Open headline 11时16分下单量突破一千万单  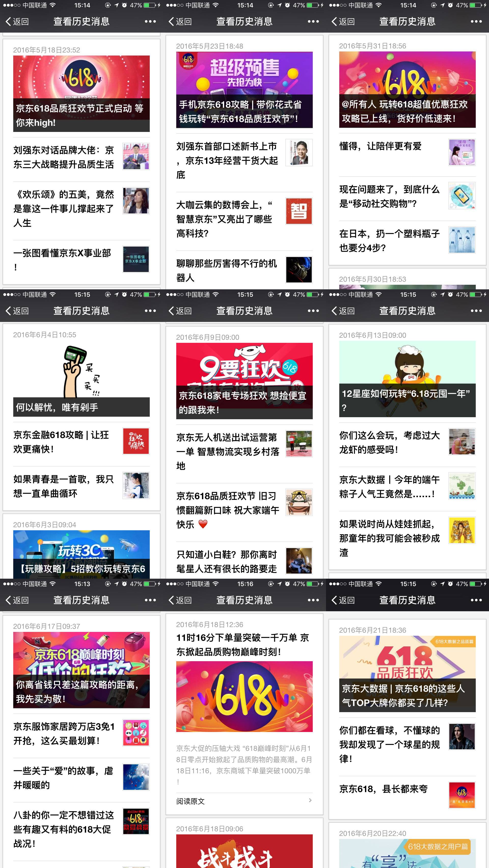coord(243,645)
